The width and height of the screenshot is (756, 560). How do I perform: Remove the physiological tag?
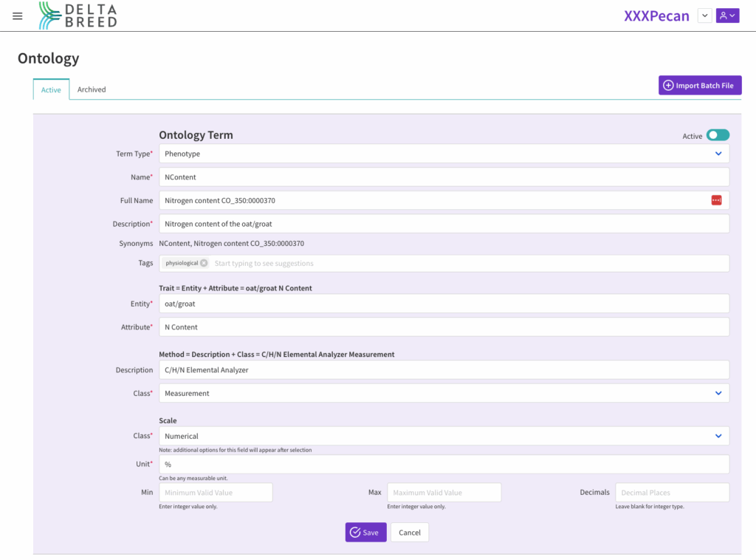click(x=204, y=263)
